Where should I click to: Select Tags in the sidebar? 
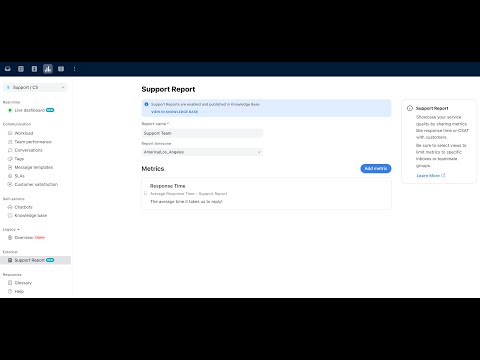19,159
